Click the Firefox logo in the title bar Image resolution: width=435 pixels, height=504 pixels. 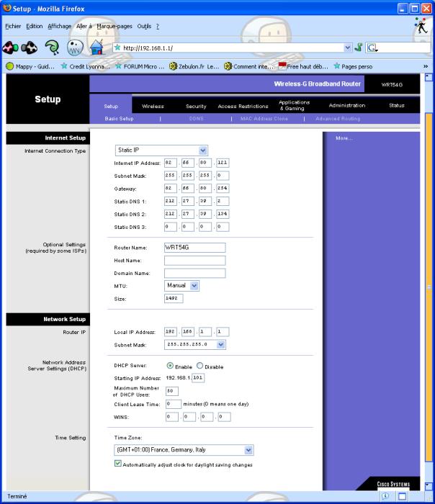tap(6, 8)
